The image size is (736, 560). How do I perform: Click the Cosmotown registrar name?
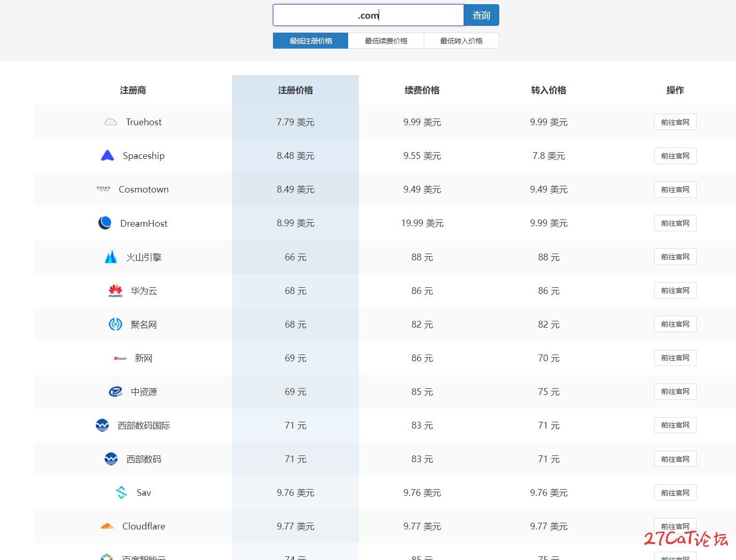pos(143,189)
